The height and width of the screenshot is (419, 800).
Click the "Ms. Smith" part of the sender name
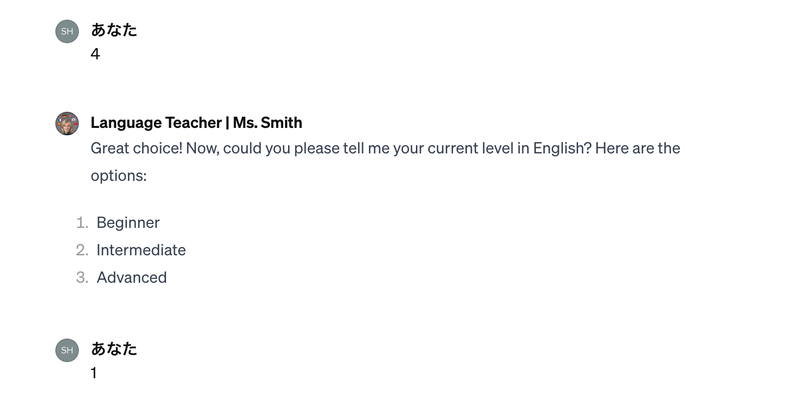tap(267, 122)
